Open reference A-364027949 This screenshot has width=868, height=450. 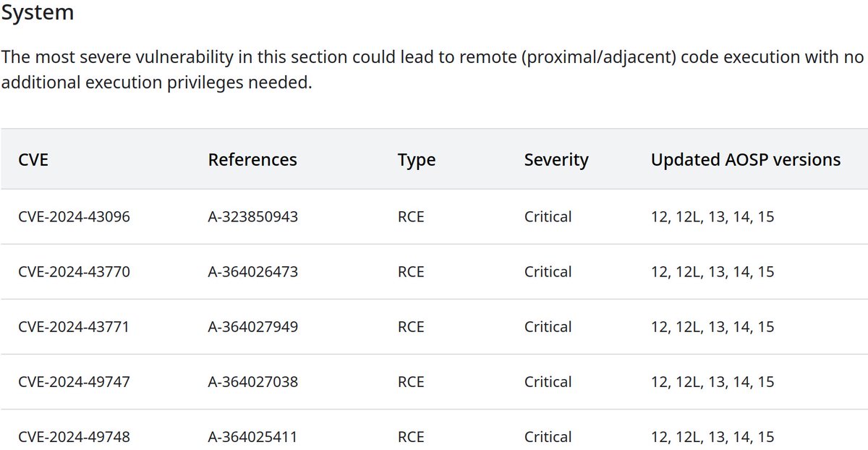(x=252, y=326)
